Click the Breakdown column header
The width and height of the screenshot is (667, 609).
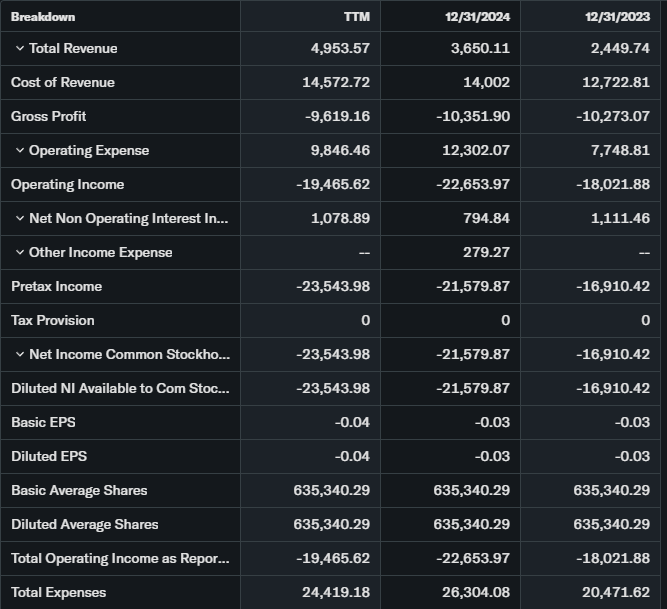click(x=43, y=16)
